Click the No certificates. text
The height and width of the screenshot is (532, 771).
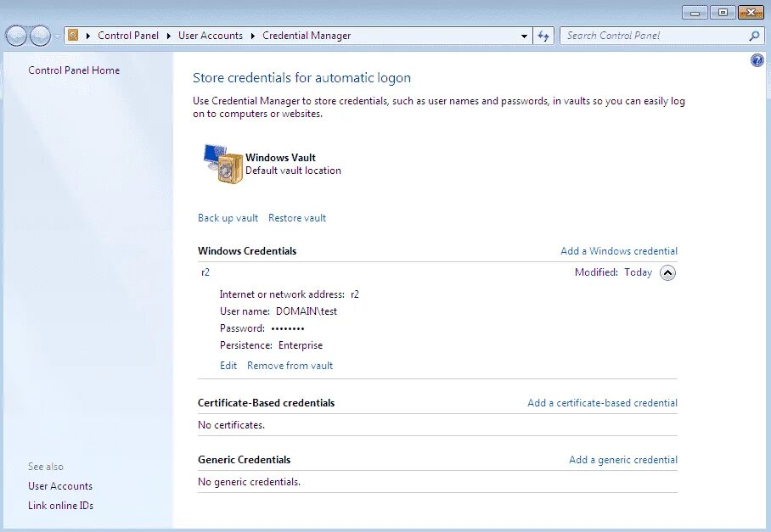point(231,425)
